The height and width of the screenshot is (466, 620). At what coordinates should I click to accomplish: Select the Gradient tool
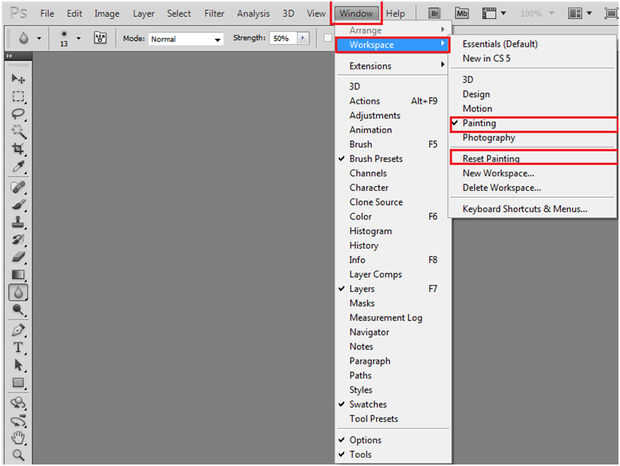(x=18, y=275)
